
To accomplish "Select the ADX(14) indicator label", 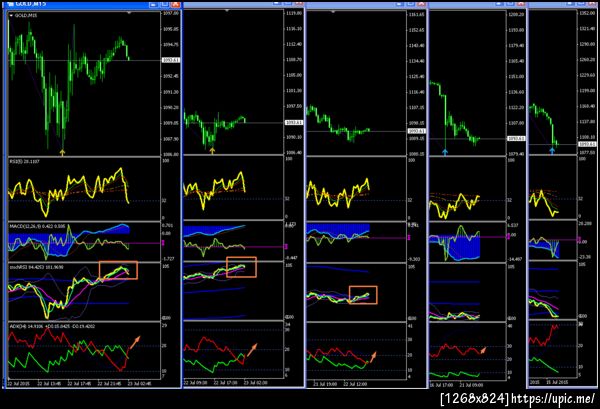I will (x=52, y=326).
